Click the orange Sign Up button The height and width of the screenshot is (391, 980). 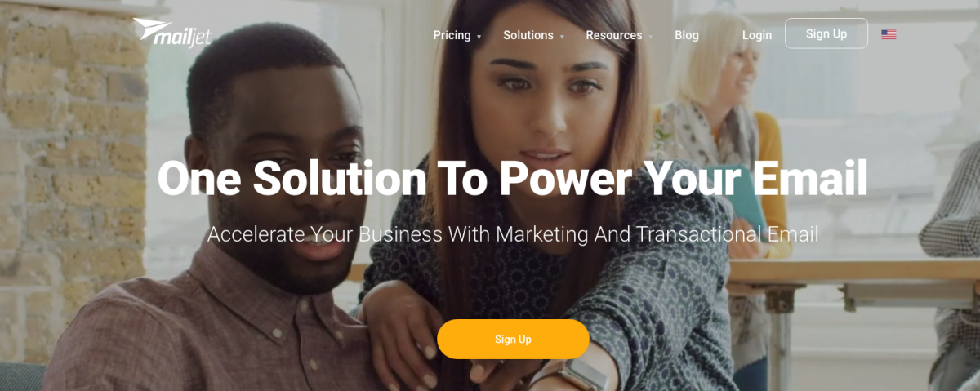click(x=513, y=340)
